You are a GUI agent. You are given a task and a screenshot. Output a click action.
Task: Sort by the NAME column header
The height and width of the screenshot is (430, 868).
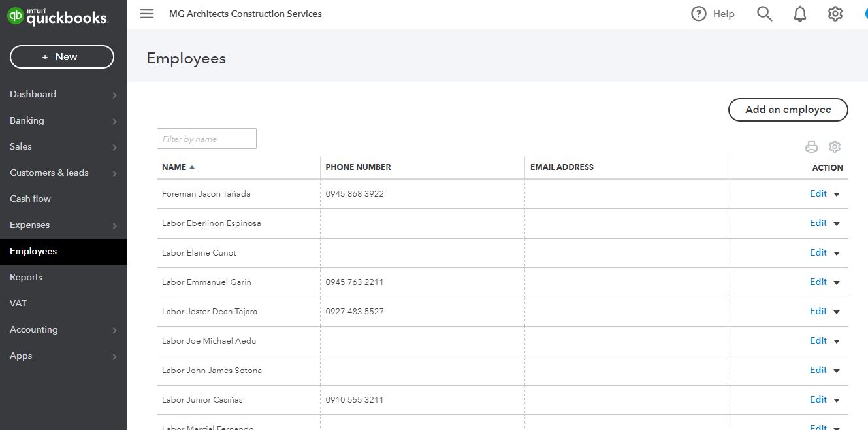(x=174, y=167)
